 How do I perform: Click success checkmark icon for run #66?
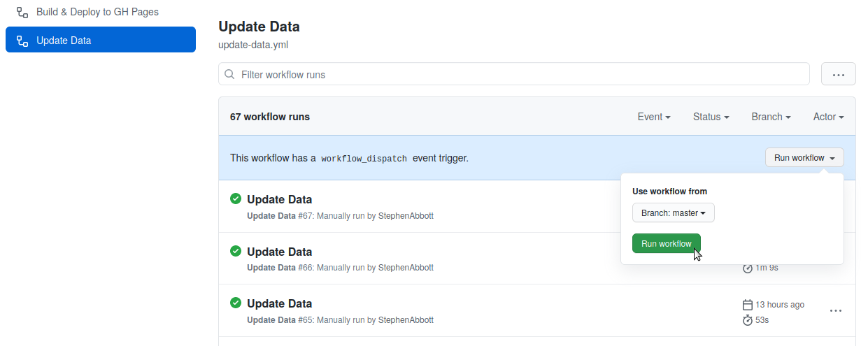(236, 251)
